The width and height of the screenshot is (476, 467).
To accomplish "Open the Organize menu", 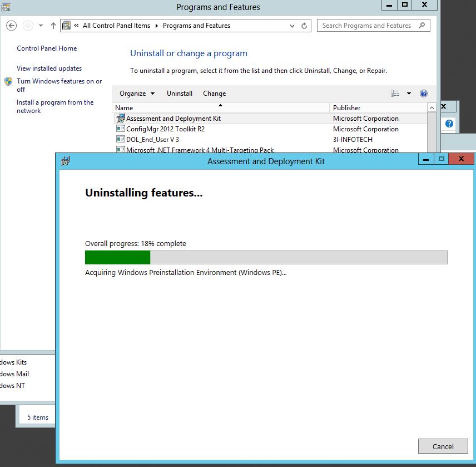I will pyautogui.click(x=137, y=94).
